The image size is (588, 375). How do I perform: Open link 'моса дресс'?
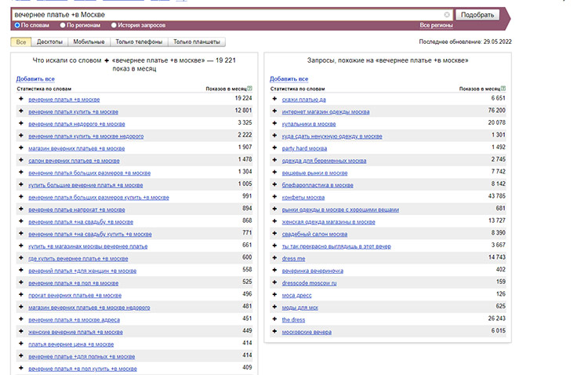[x=296, y=296]
